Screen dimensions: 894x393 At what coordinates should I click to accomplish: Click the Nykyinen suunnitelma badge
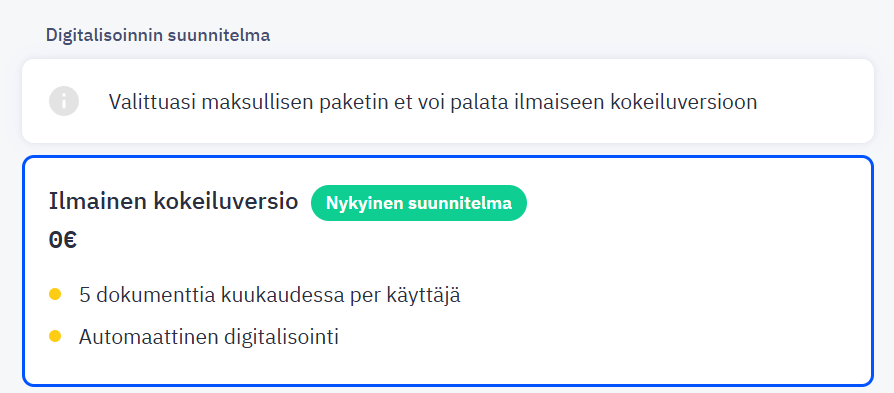point(418,203)
